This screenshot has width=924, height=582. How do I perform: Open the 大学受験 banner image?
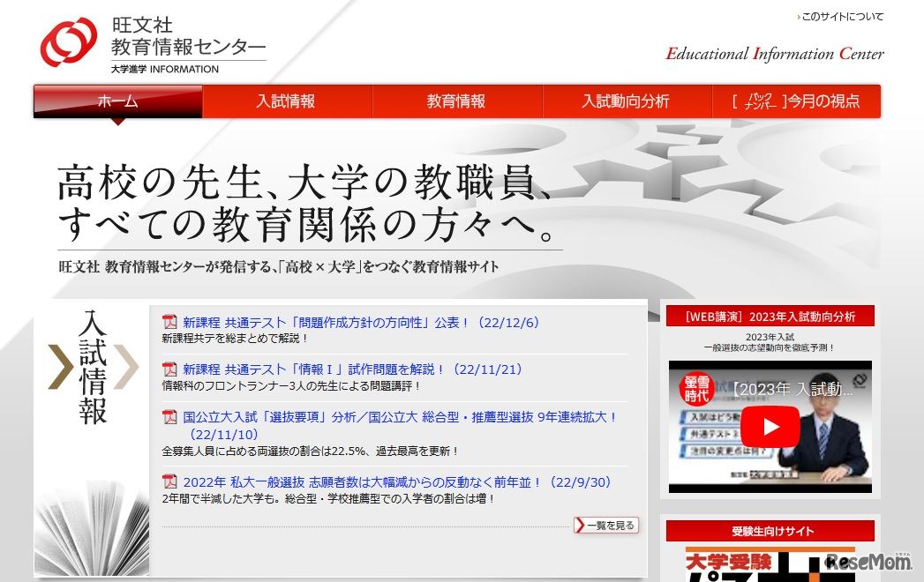[x=770, y=563]
